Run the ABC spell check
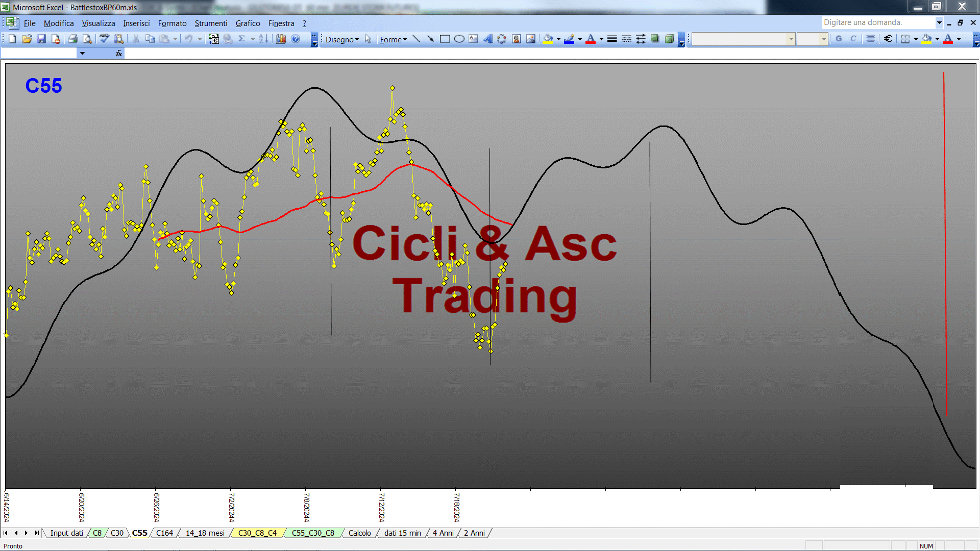Screen dimensions: 980x551 click(105, 39)
